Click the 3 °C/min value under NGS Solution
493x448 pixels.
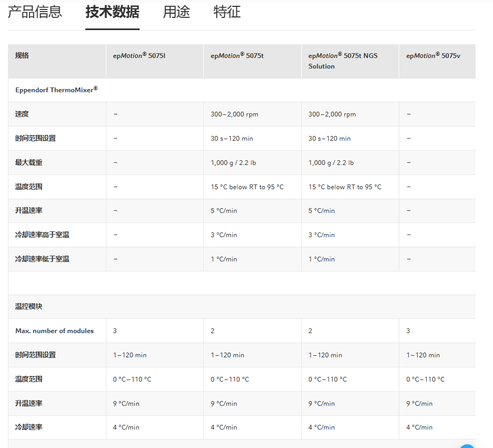click(322, 235)
